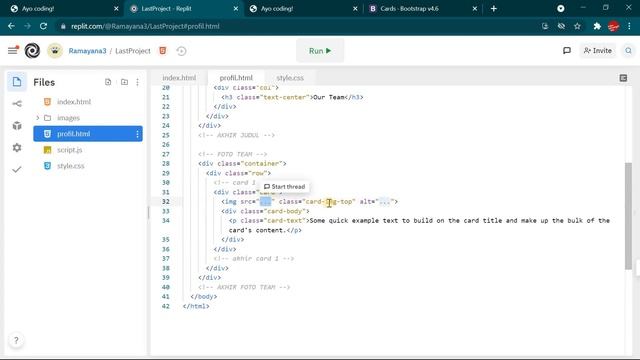
Task: Click the Invite button
Action: pos(598,51)
